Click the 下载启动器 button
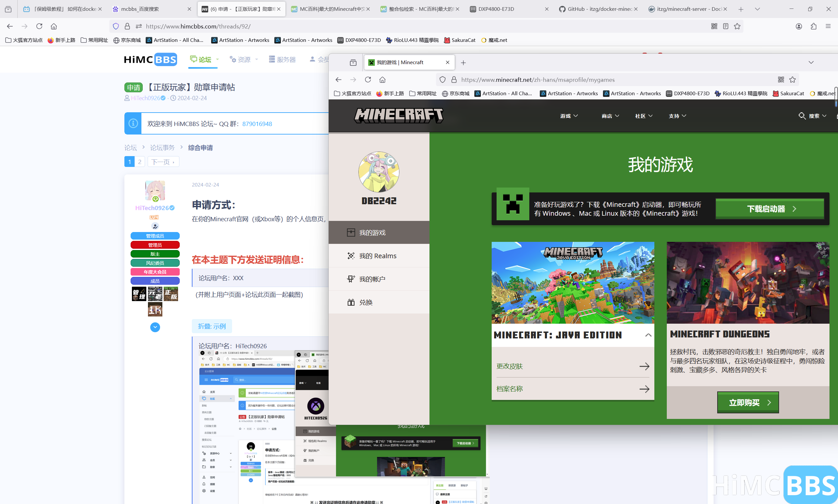This screenshot has height=504, width=838. [769, 208]
